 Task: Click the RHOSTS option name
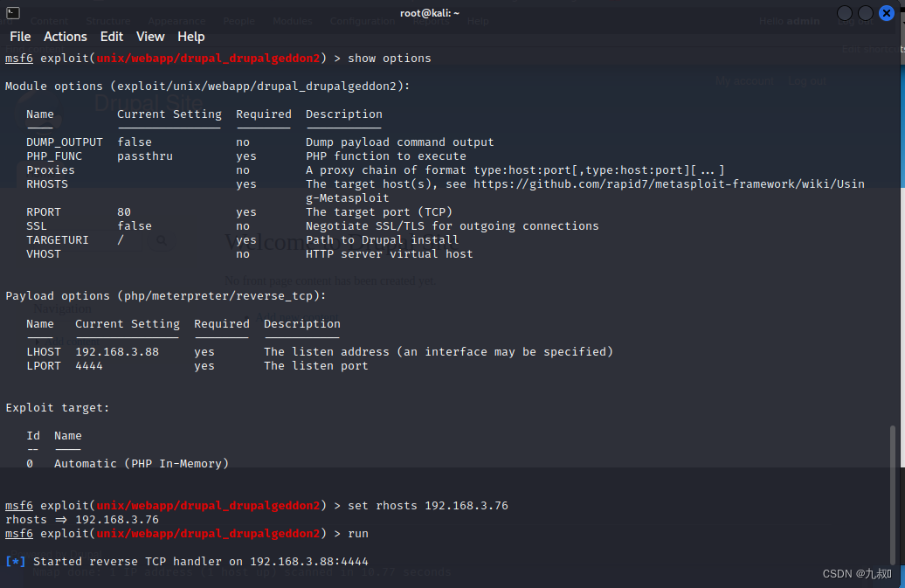click(47, 184)
